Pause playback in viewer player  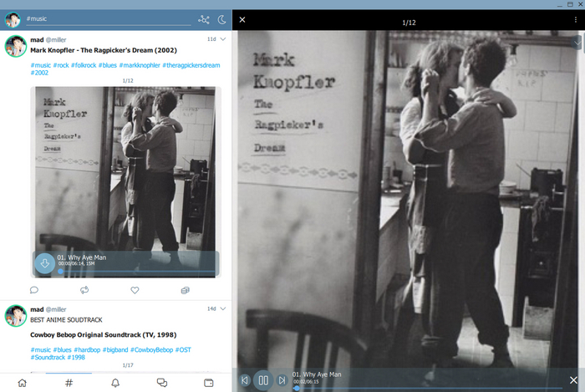tap(263, 380)
